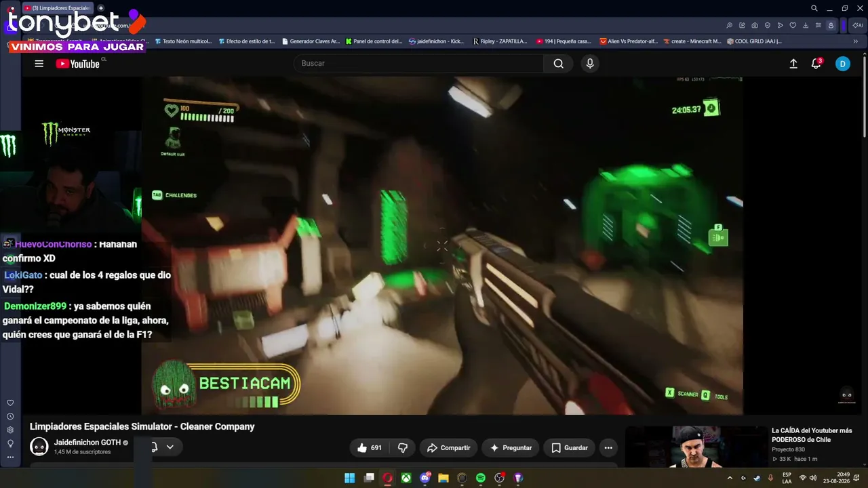The width and height of the screenshot is (868, 488).
Task: Open the YouTube upload/create icon
Action: (x=793, y=64)
